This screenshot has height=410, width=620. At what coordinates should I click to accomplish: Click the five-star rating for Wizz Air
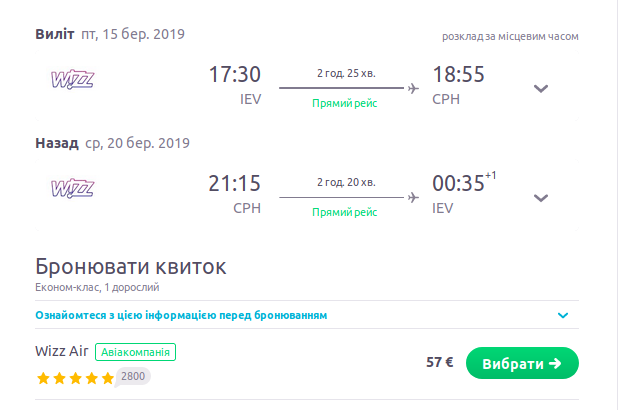tap(75, 378)
